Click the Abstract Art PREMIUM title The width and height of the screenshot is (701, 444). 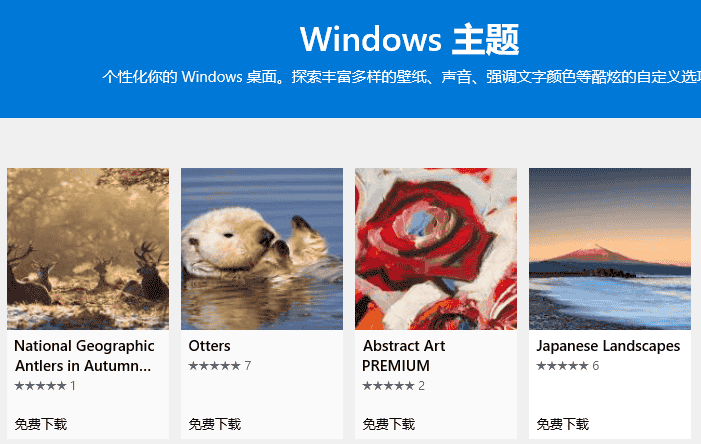click(x=404, y=356)
